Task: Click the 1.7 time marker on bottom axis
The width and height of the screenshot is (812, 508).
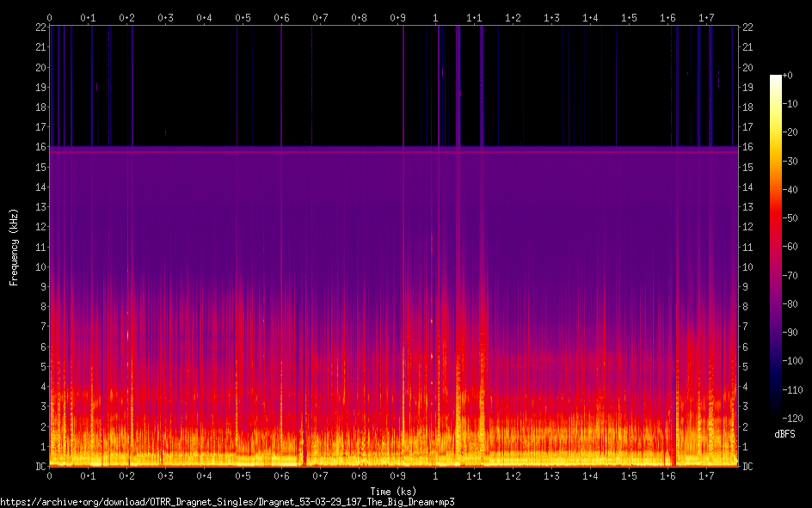Action: pyautogui.click(x=706, y=475)
